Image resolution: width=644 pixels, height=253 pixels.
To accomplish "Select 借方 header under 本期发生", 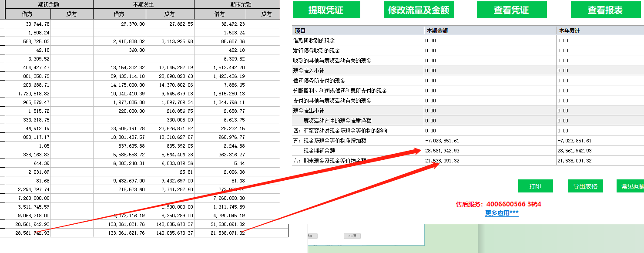I will click(119, 14).
